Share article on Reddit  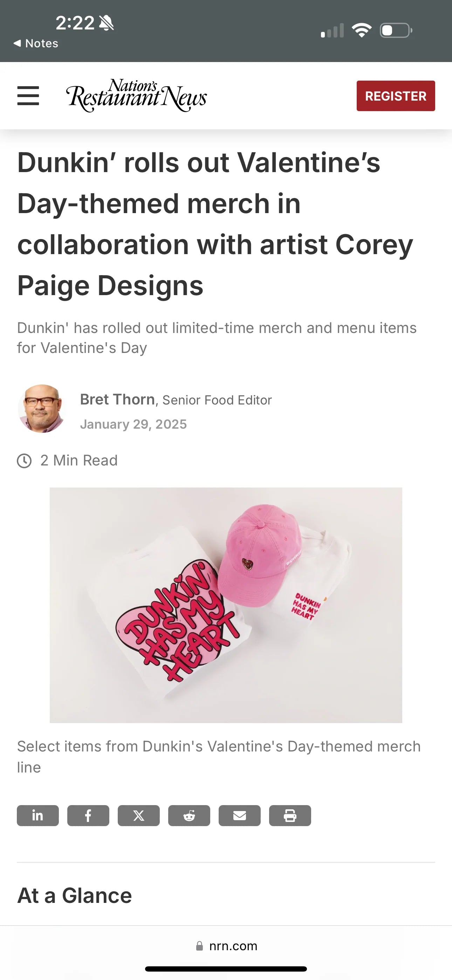(189, 815)
